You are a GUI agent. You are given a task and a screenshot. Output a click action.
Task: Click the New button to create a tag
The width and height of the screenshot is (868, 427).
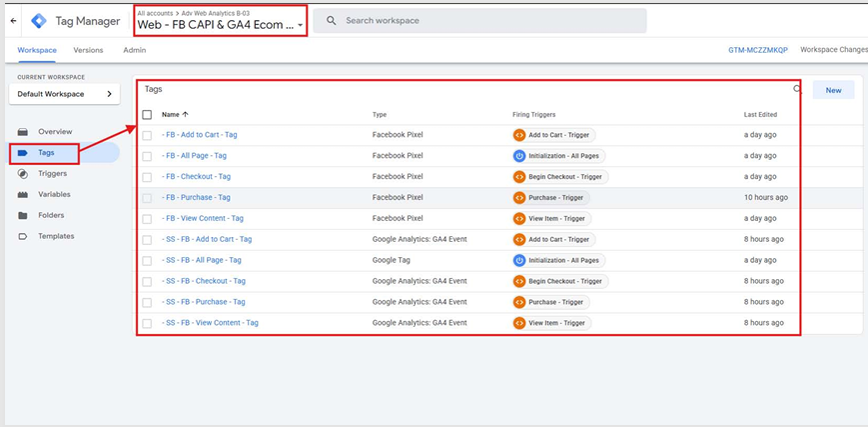click(833, 90)
